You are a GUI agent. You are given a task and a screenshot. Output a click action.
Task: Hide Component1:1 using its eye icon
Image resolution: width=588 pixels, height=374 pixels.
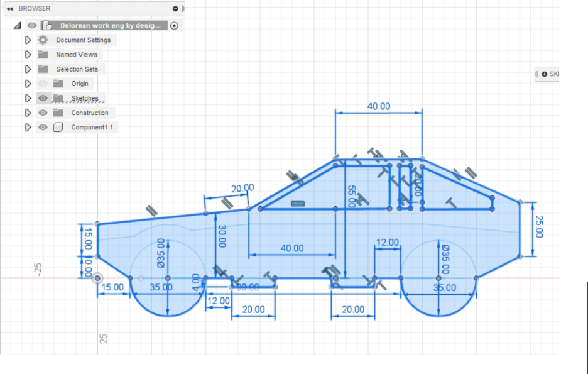click(43, 127)
